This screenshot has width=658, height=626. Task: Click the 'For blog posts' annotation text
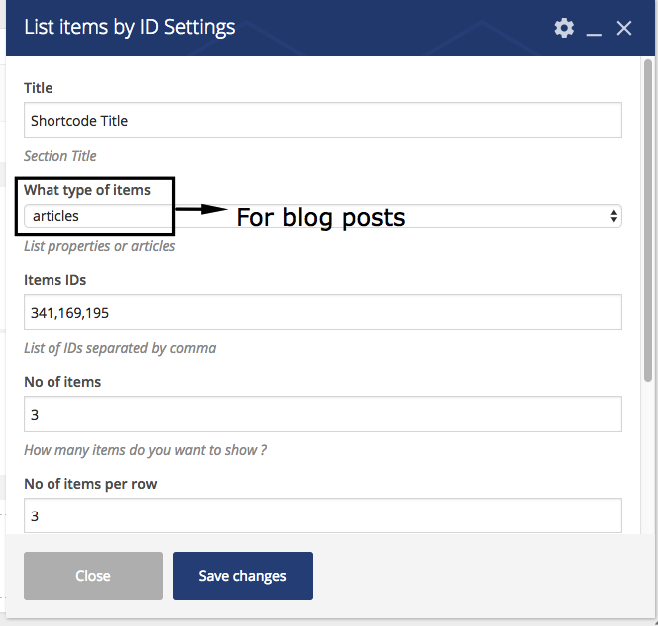(x=321, y=217)
